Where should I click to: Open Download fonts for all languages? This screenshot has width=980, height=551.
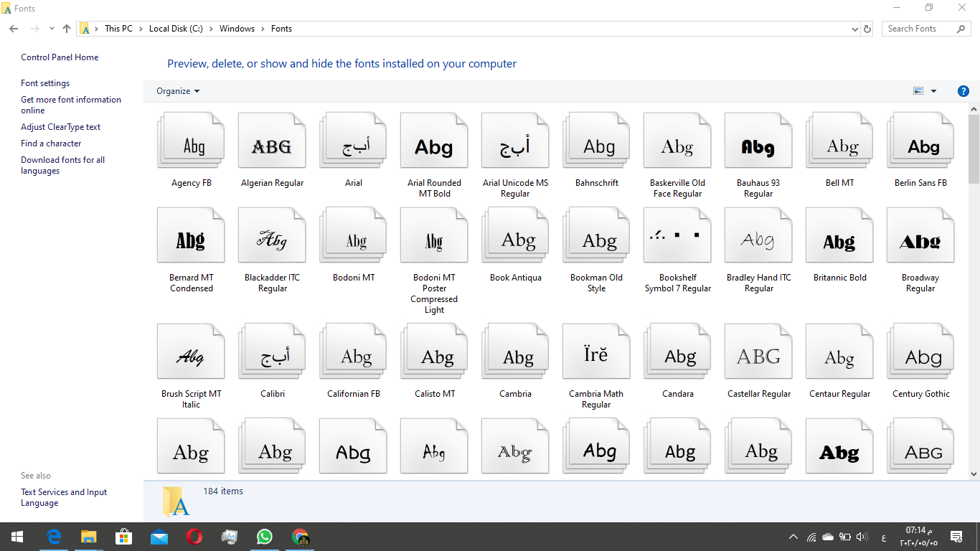(x=63, y=165)
